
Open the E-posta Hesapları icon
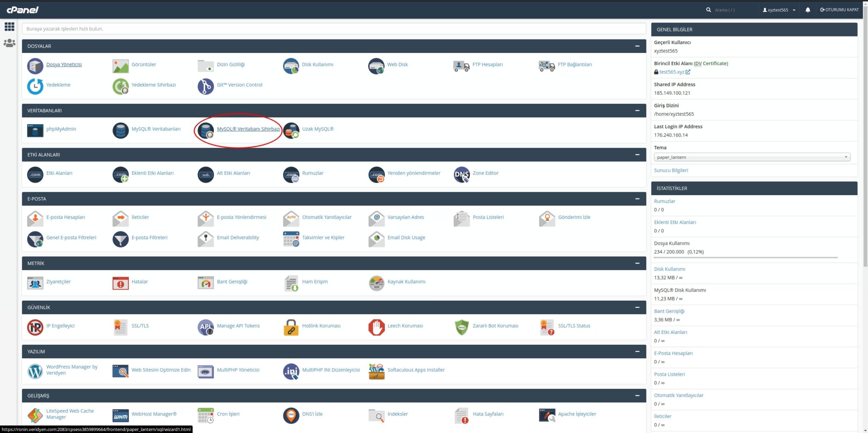[x=35, y=219]
